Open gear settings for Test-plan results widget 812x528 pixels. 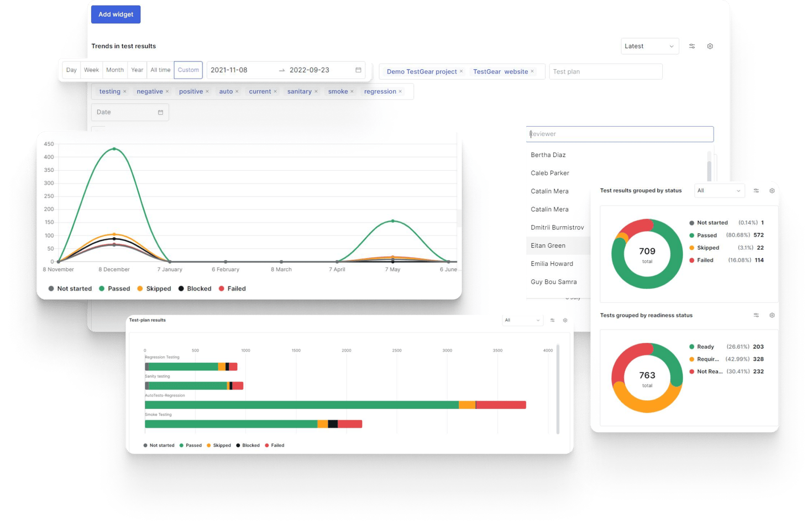pyautogui.click(x=565, y=320)
